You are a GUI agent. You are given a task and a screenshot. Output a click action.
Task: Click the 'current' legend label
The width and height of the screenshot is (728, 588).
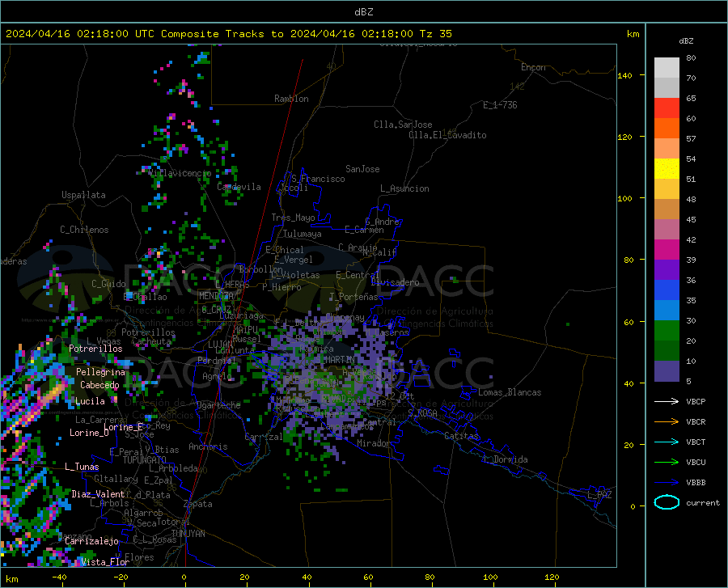point(703,502)
